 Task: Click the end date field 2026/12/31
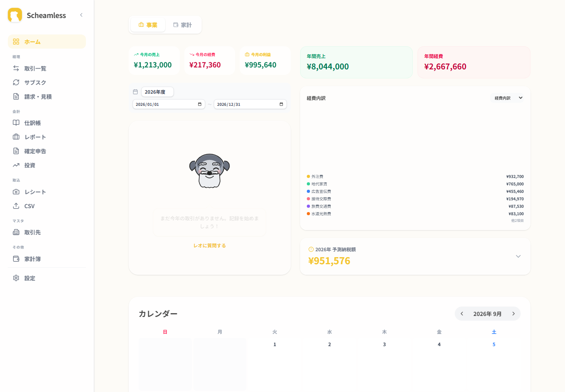pos(250,104)
